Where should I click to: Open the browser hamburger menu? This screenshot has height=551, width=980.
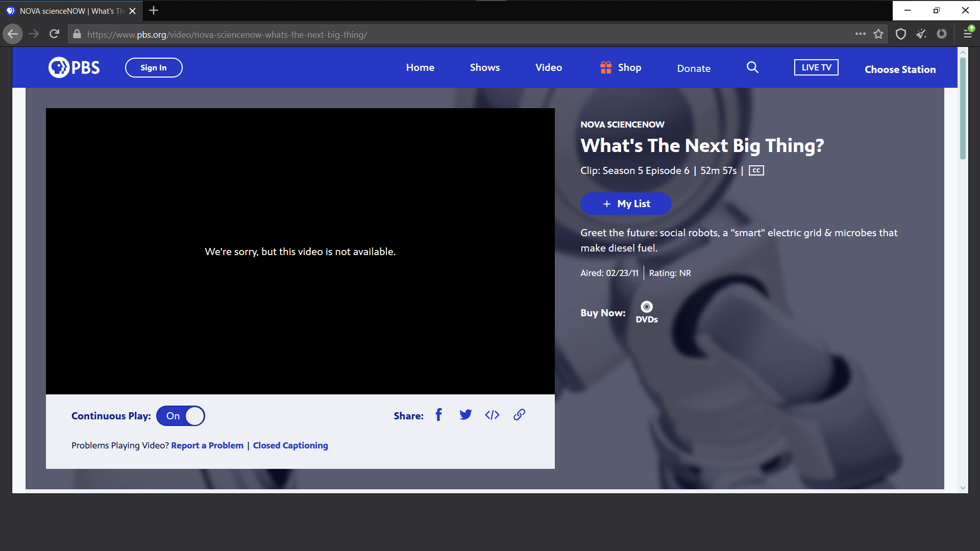click(x=968, y=34)
